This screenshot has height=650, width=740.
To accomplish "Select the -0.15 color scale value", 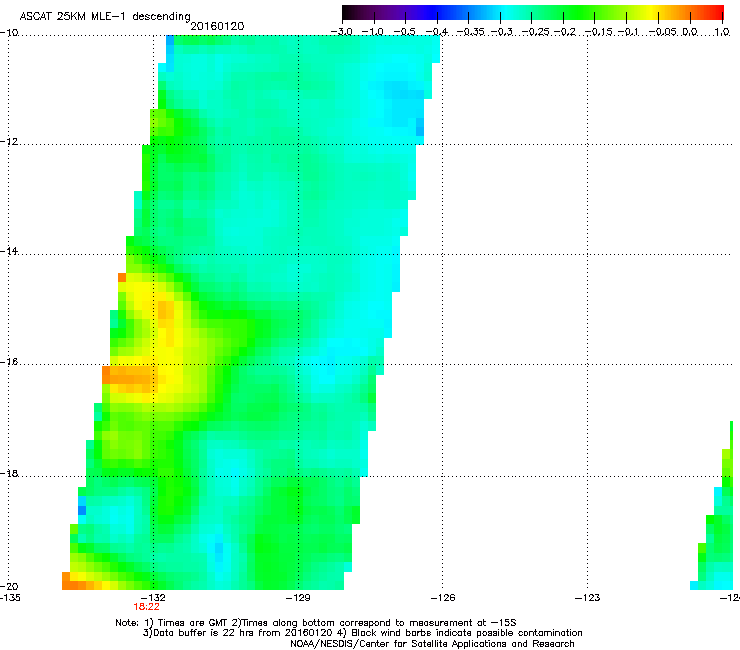I will click(598, 32).
